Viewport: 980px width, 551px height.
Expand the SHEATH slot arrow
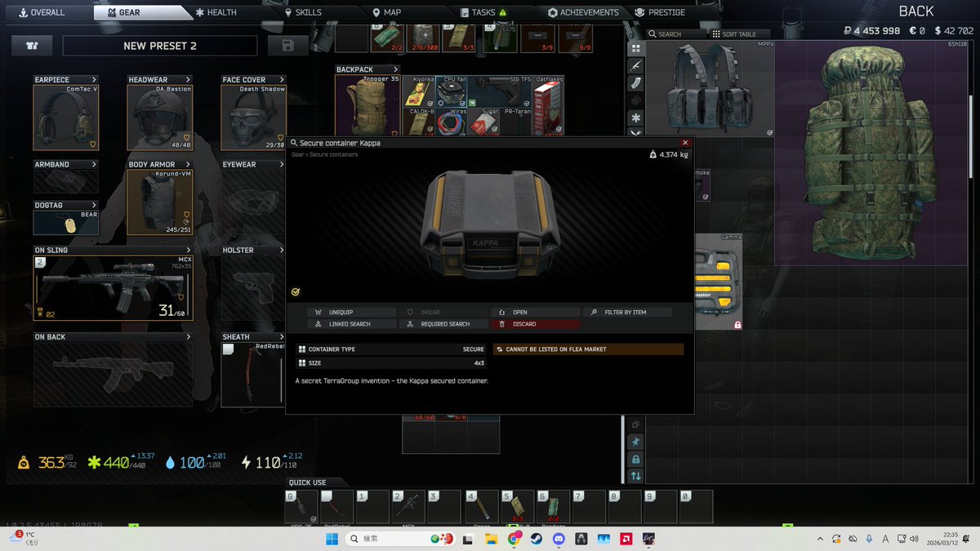(282, 336)
